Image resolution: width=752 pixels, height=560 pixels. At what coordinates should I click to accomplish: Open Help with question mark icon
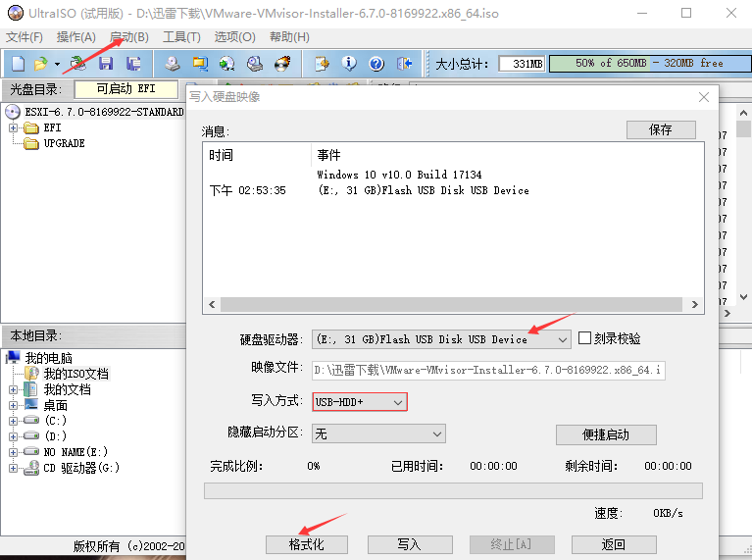(376, 64)
